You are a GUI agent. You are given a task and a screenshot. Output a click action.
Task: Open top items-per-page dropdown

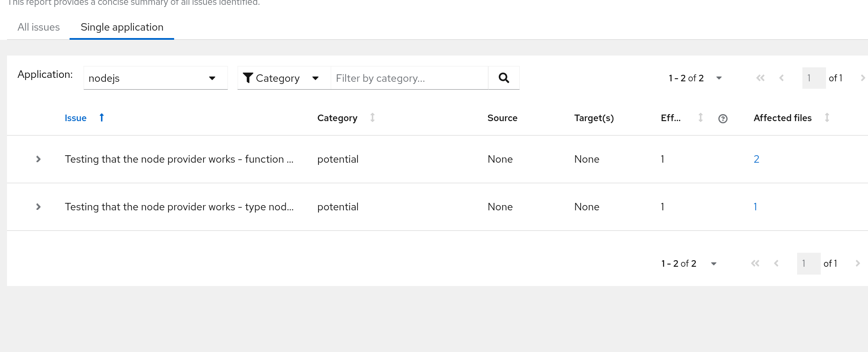[x=719, y=78]
